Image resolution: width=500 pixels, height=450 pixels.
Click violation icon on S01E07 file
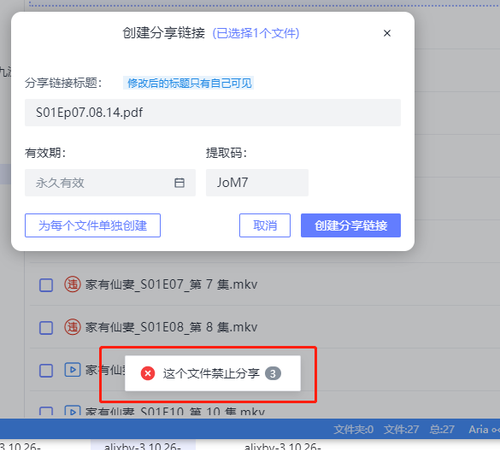click(72, 284)
